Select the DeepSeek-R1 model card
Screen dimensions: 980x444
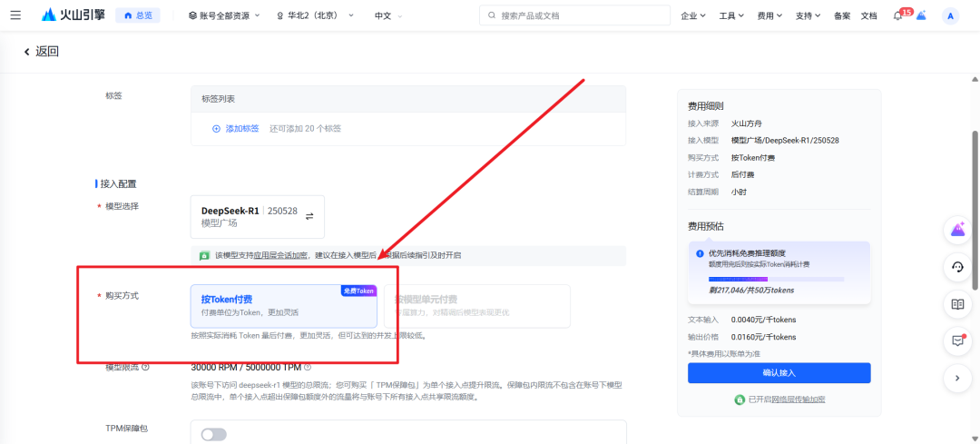[258, 217]
